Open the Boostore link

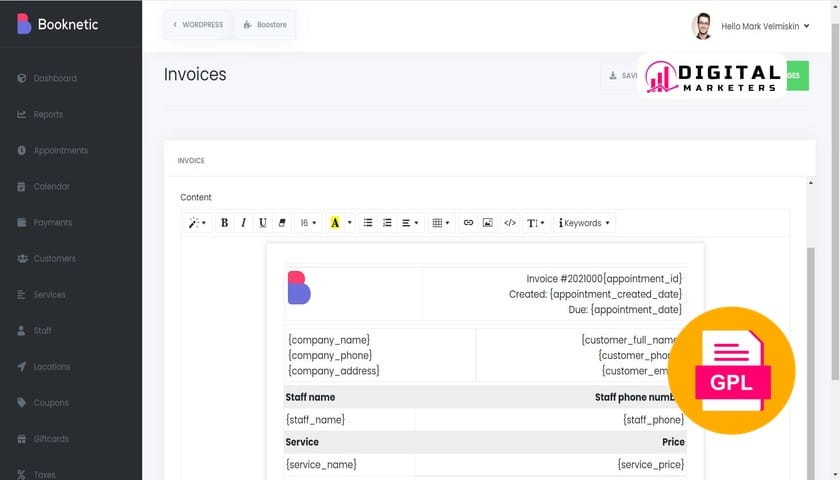(265, 25)
